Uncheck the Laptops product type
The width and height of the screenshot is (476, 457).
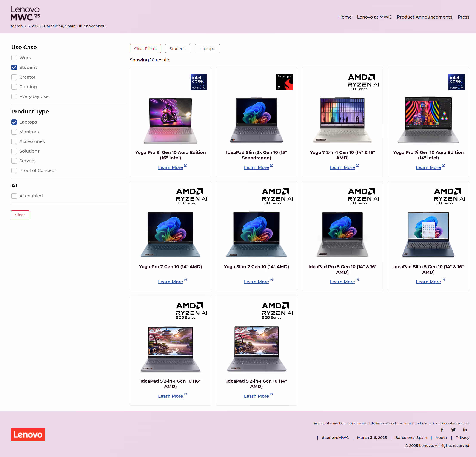tap(14, 122)
